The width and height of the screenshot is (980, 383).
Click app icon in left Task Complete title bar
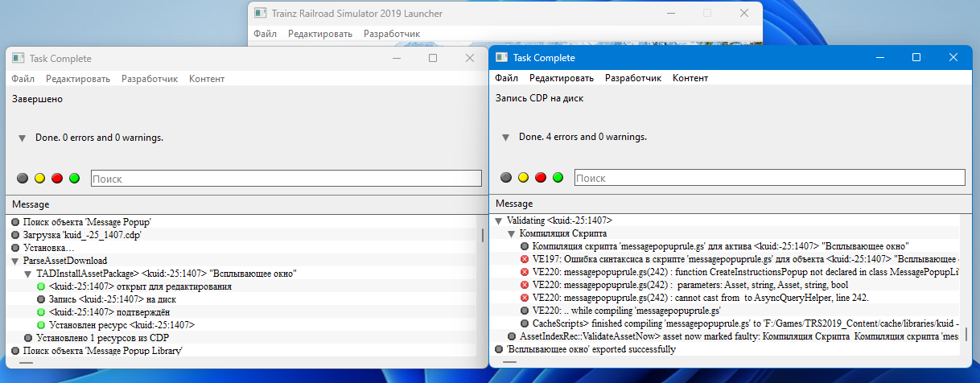pos(19,58)
